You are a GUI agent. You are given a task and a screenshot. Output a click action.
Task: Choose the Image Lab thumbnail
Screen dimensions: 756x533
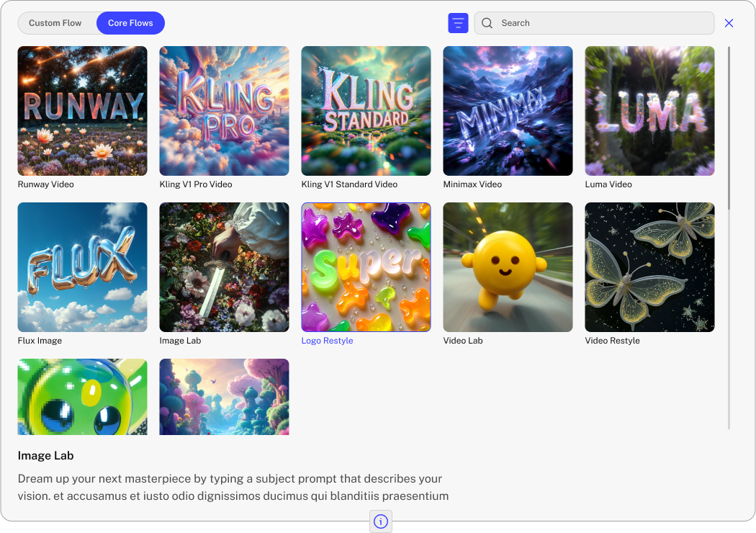pyautogui.click(x=224, y=267)
